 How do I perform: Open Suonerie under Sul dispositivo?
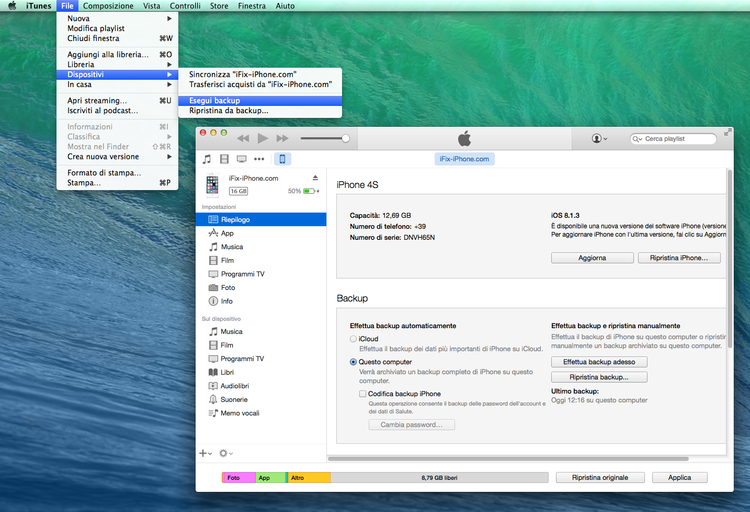tap(232, 399)
